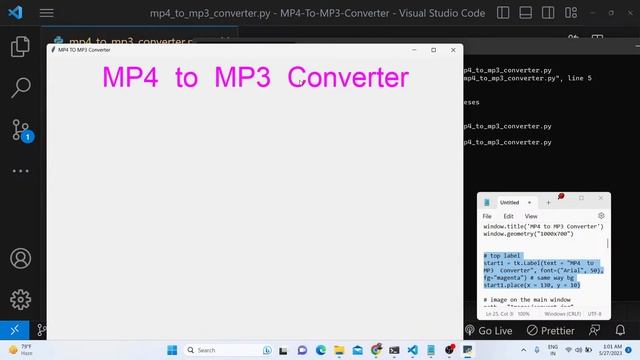This screenshot has width=640, height=360.
Task: Open notifications bell in VS Code status bar
Action: point(620,330)
